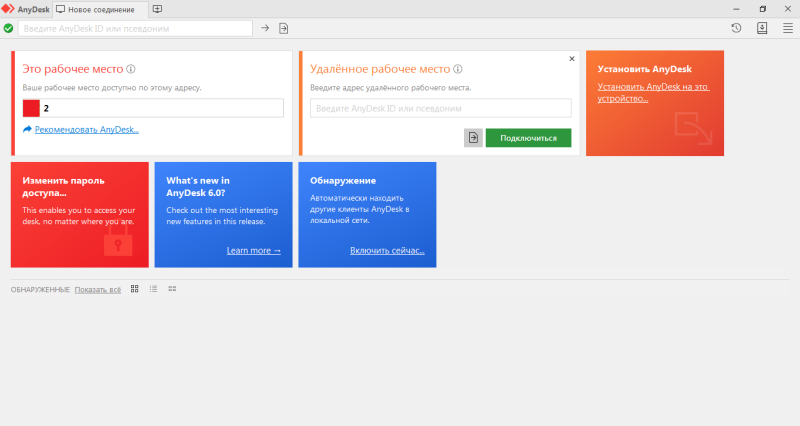Focus the top AnyDesk ID address field
The height and width of the screenshot is (426, 800).
135,29
